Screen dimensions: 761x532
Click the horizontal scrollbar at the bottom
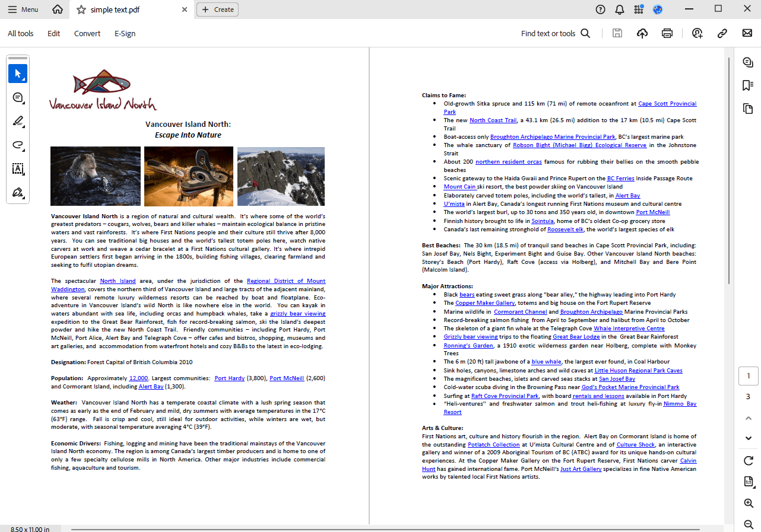[385, 528]
